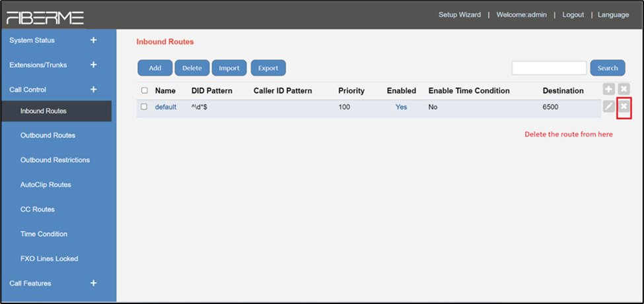Click the Enabled column header

click(402, 90)
